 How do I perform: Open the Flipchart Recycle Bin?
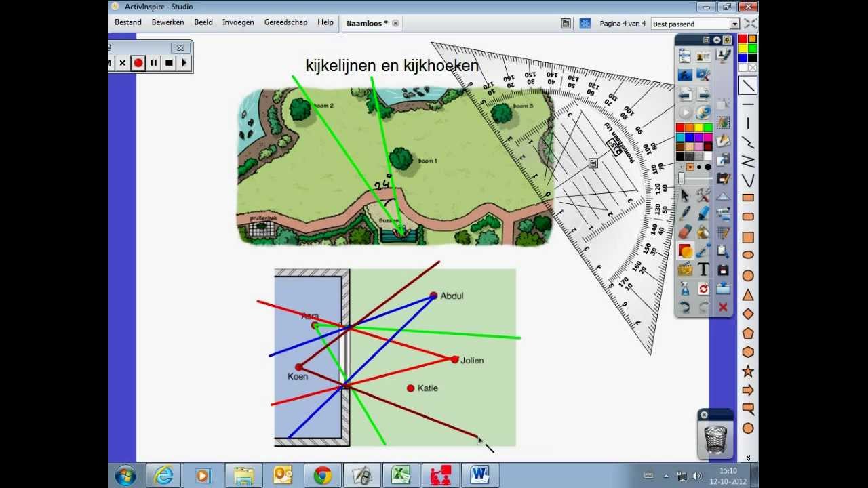pyautogui.click(x=715, y=439)
